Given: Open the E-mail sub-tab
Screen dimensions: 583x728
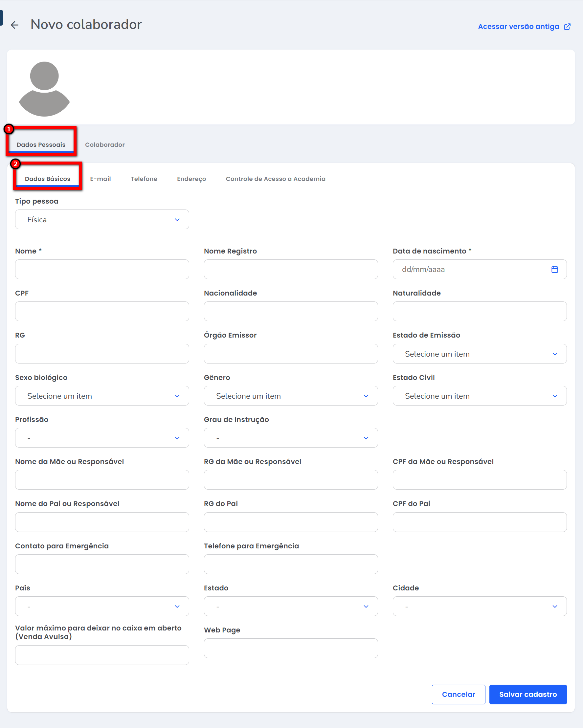Looking at the screenshot, I should pos(100,179).
